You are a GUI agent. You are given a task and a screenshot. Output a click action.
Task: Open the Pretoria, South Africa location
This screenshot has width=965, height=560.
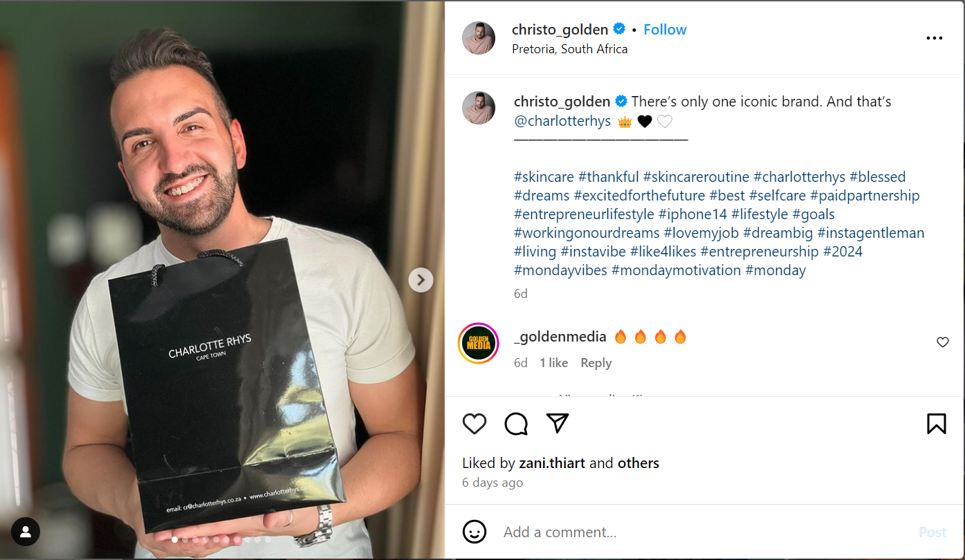tap(570, 49)
